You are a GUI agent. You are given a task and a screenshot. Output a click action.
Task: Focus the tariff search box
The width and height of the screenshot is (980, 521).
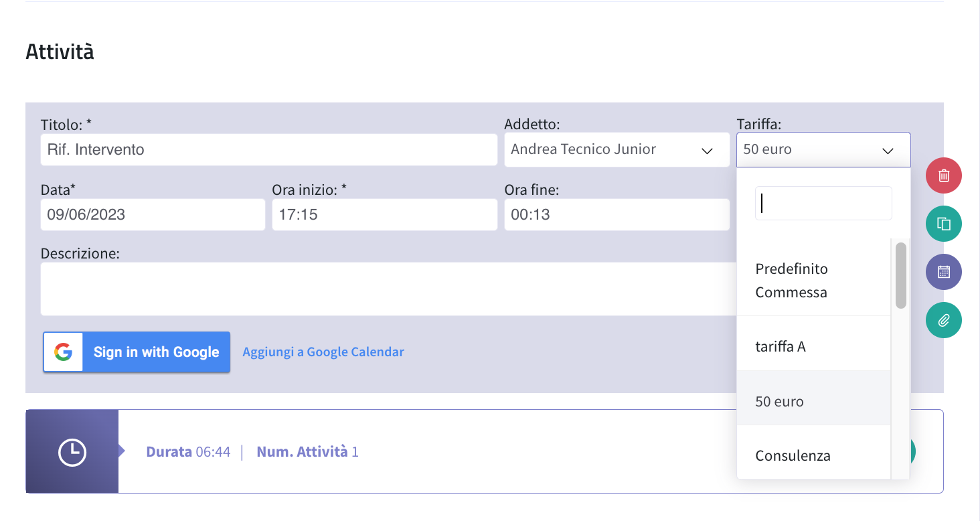click(823, 203)
